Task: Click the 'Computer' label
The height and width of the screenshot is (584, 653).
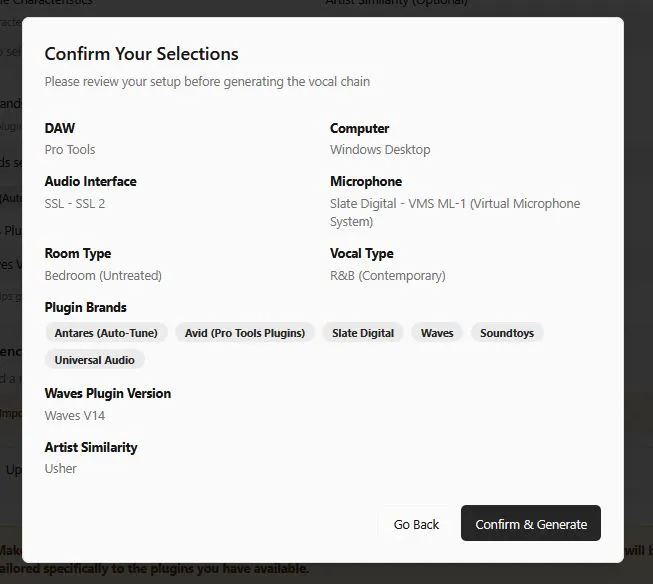Action: [x=360, y=128]
